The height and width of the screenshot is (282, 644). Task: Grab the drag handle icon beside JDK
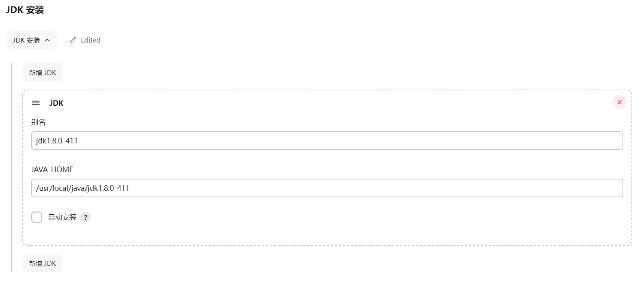[x=36, y=103]
